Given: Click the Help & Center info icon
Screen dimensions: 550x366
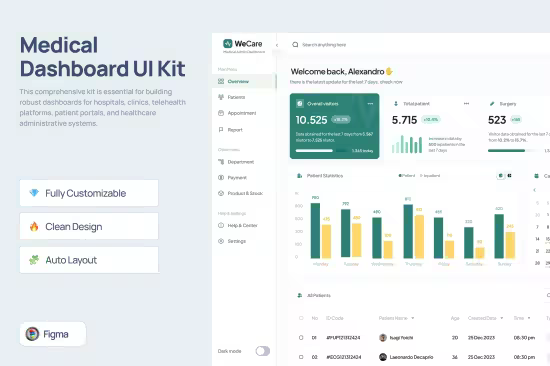Looking at the screenshot, I should [221, 225].
